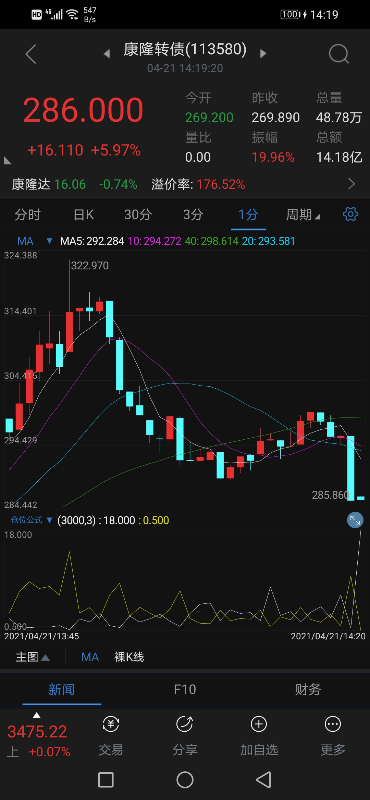Open 康隆达 underlying stock row chevron
The width and height of the screenshot is (370, 800).
(x=351, y=184)
